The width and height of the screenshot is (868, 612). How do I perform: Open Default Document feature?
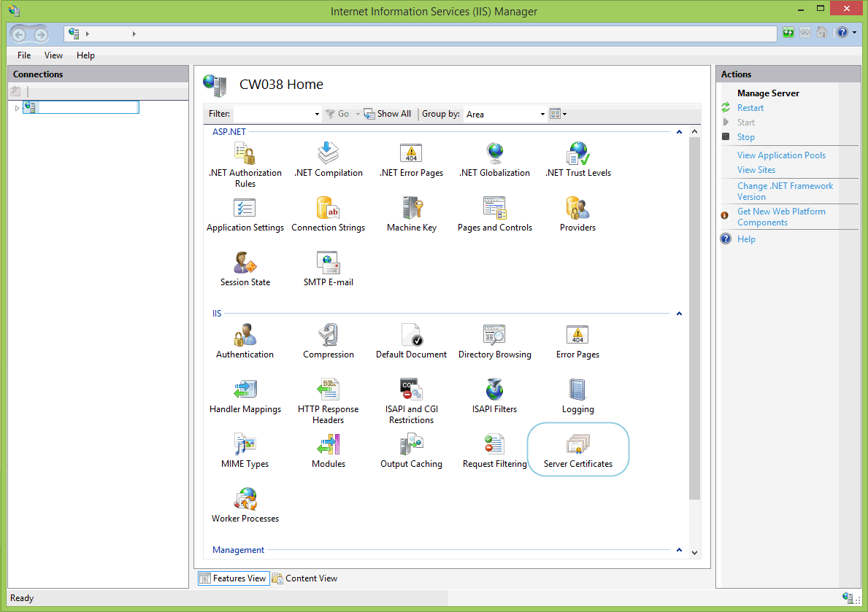point(411,341)
